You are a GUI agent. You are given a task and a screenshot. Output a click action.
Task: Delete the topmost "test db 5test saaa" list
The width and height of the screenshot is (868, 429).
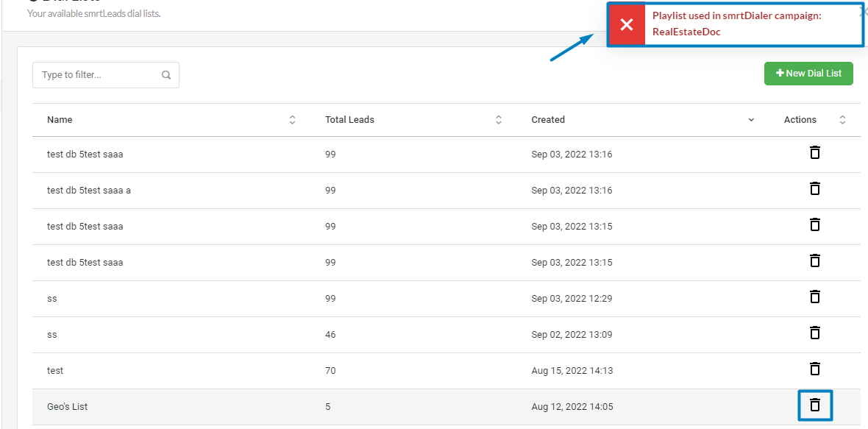[814, 153]
